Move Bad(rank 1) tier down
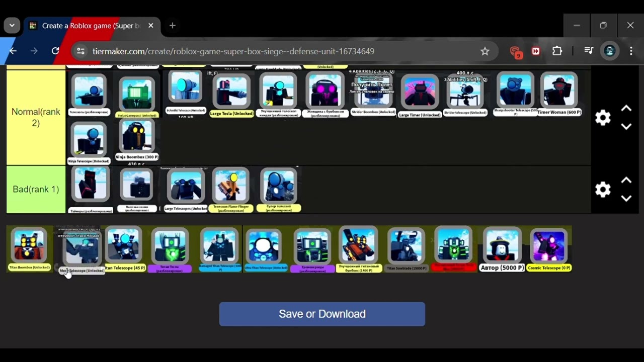 pyautogui.click(x=626, y=199)
